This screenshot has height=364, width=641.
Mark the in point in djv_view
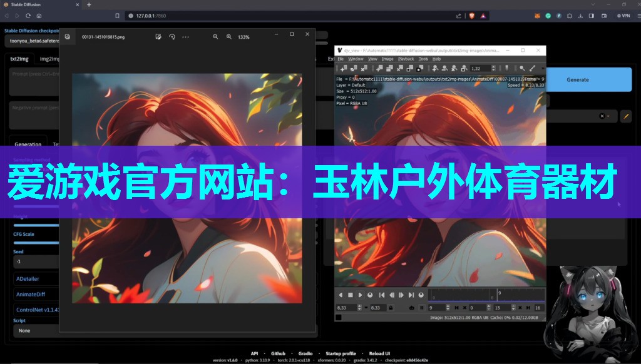click(456, 308)
